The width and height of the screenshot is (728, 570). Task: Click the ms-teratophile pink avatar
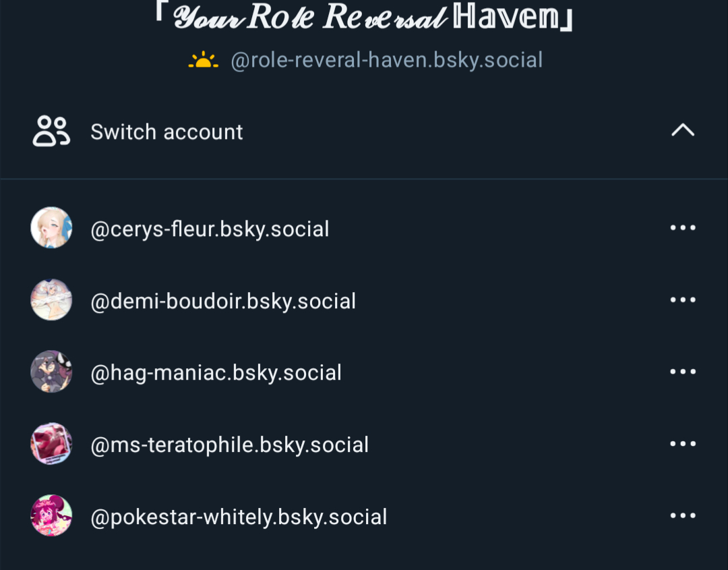tap(51, 444)
